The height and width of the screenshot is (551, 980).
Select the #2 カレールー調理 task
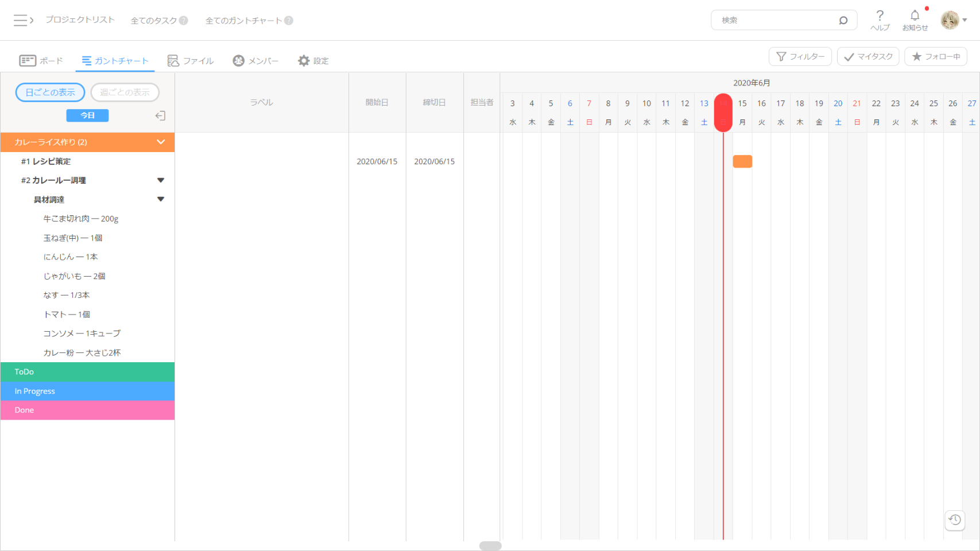pos(53,180)
